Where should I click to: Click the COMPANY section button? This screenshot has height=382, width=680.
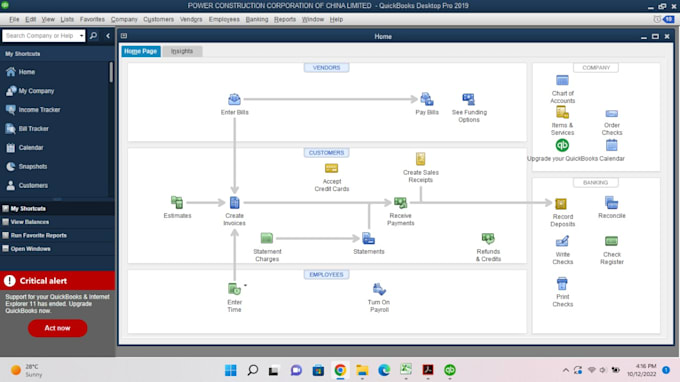(x=596, y=68)
